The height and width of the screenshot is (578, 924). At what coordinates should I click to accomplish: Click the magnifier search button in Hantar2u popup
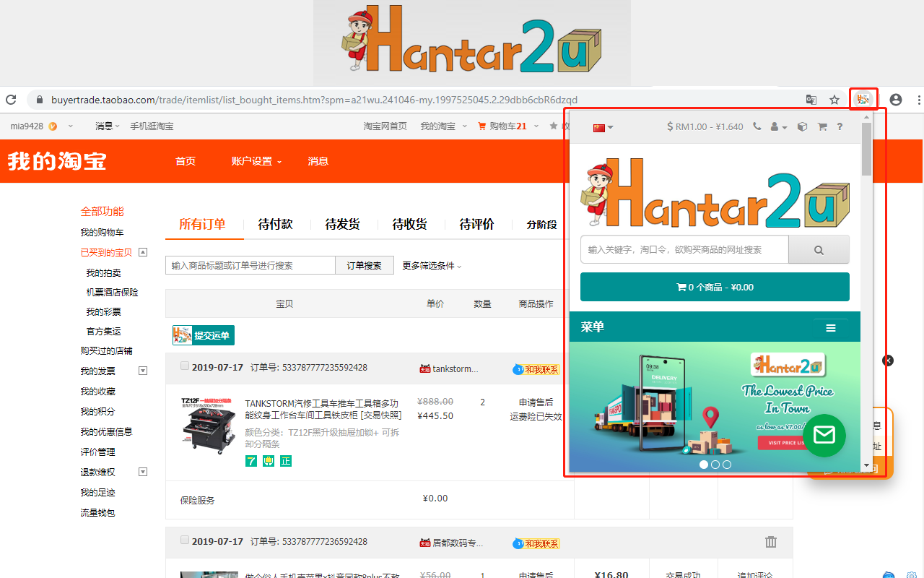tap(819, 249)
